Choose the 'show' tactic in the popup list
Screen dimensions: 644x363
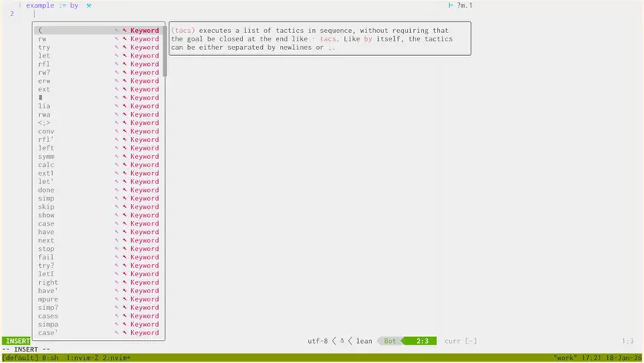coord(46,216)
